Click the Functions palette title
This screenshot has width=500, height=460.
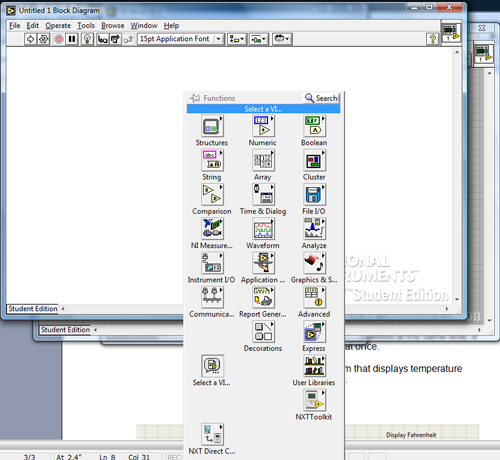tap(219, 98)
